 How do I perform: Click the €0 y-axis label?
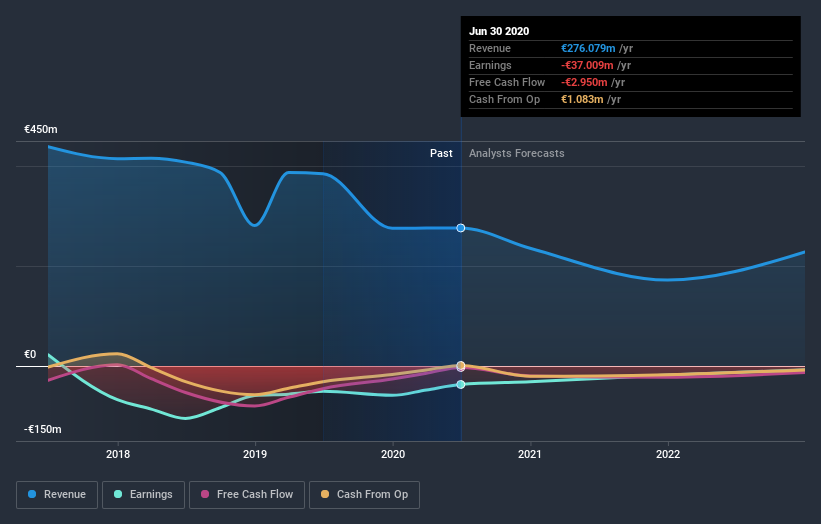[x=30, y=354]
